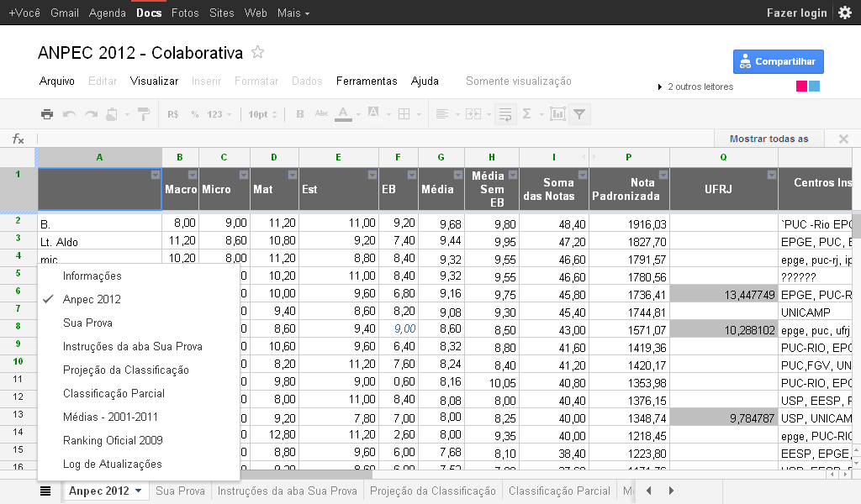Toggle bold formatting

point(300,114)
